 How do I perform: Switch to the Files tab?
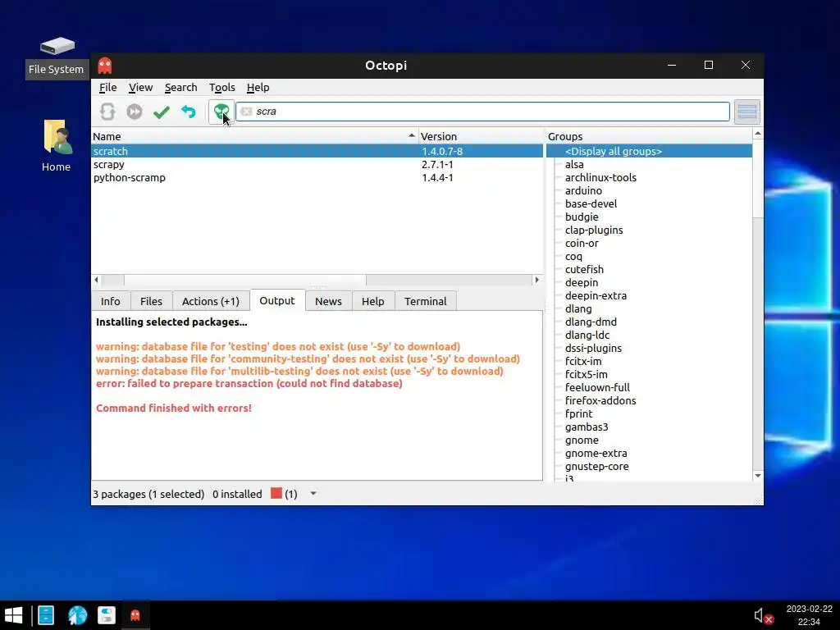tap(151, 301)
